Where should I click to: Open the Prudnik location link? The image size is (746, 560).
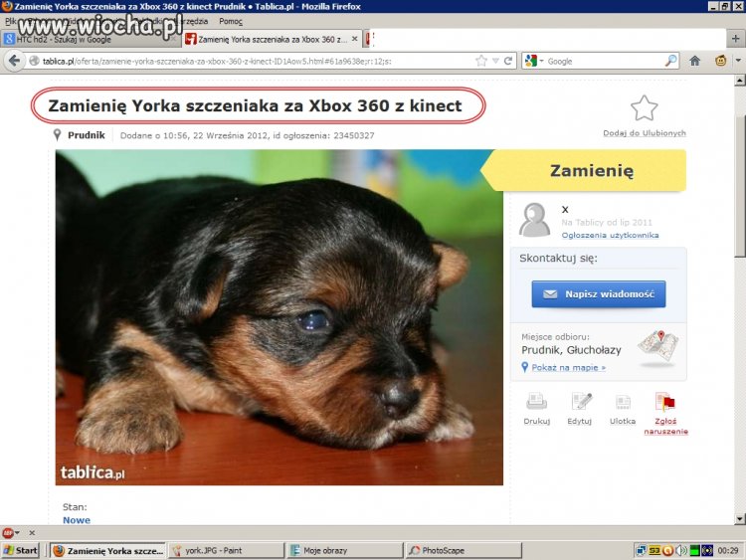(x=87, y=135)
